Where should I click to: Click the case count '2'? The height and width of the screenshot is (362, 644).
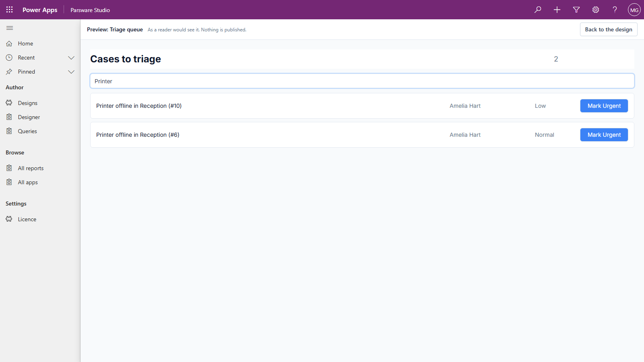pos(556,59)
